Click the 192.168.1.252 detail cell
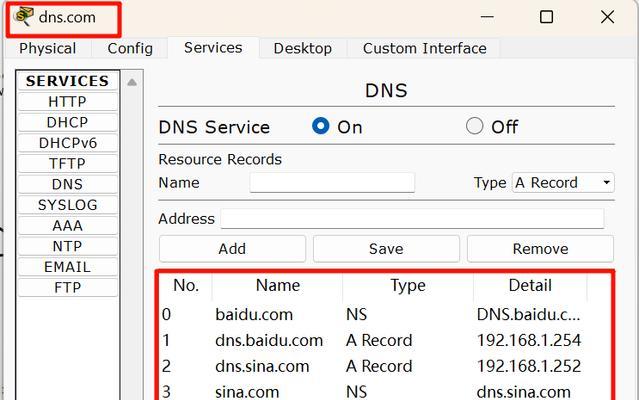 pos(529,366)
